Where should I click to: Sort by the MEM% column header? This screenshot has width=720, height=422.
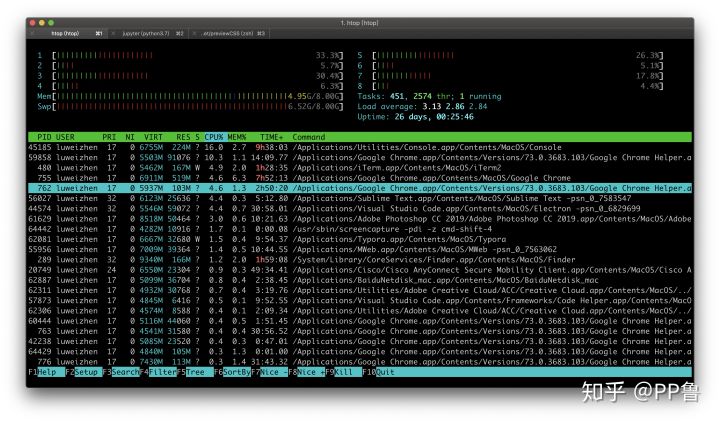[237, 137]
